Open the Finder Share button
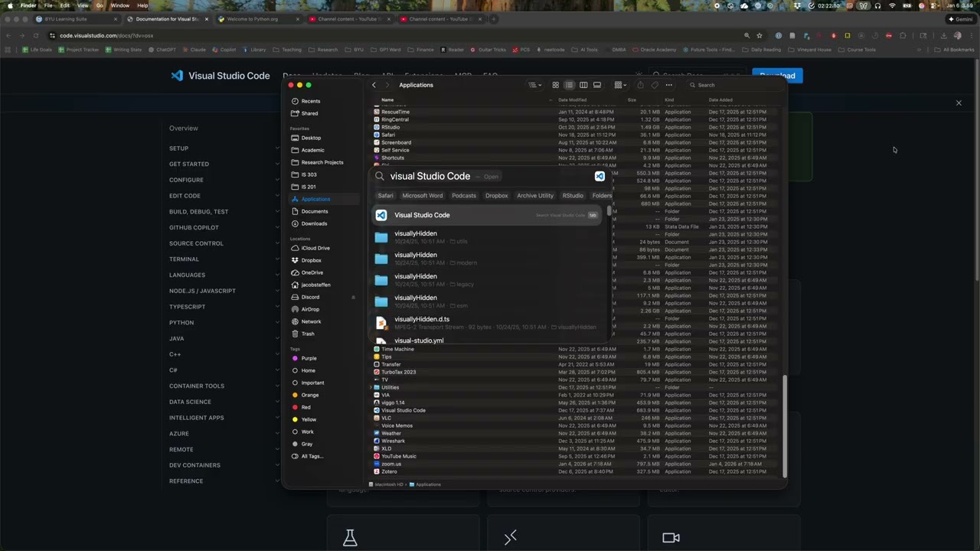The height and width of the screenshot is (551, 980). (x=640, y=85)
